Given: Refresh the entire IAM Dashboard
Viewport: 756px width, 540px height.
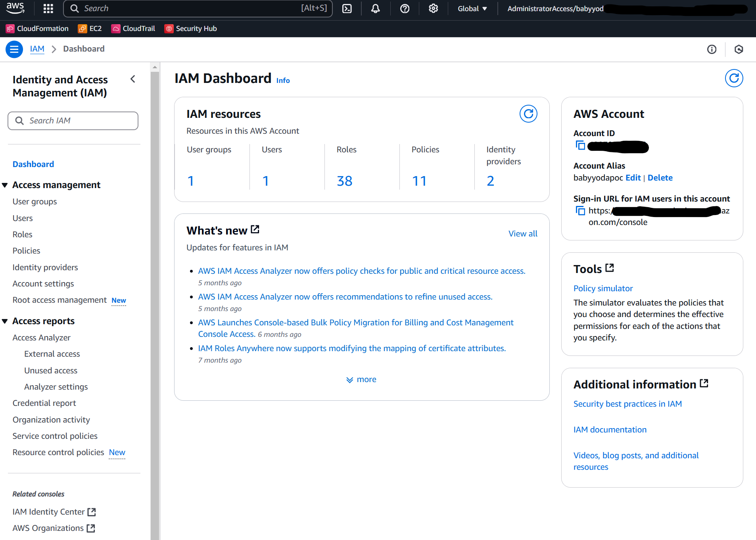Looking at the screenshot, I should 734,78.
